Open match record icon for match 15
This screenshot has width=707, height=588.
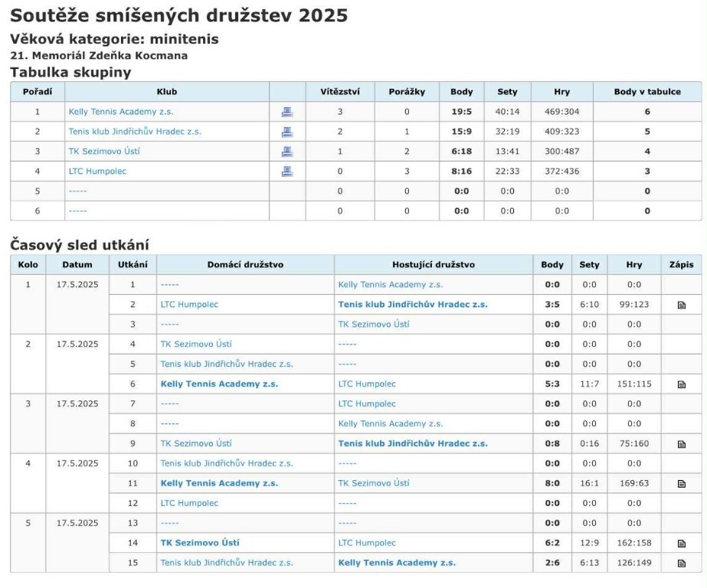tap(681, 563)
